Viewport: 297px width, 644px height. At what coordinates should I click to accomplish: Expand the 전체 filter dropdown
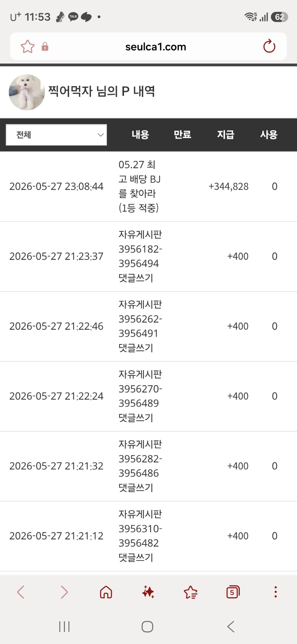[x=56, y=135]
